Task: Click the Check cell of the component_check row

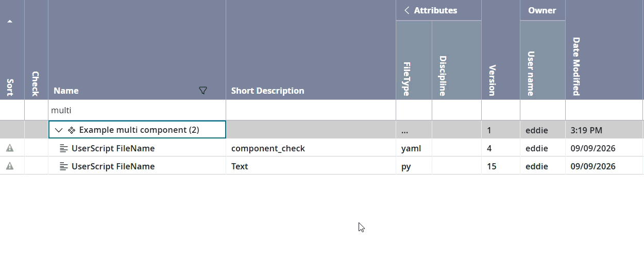Action: (x=36, y=148)
